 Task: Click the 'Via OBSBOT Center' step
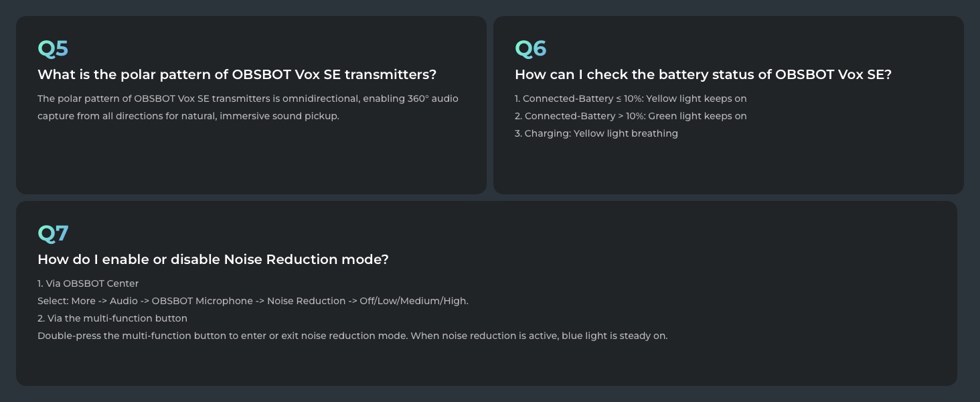click(88, 284)
